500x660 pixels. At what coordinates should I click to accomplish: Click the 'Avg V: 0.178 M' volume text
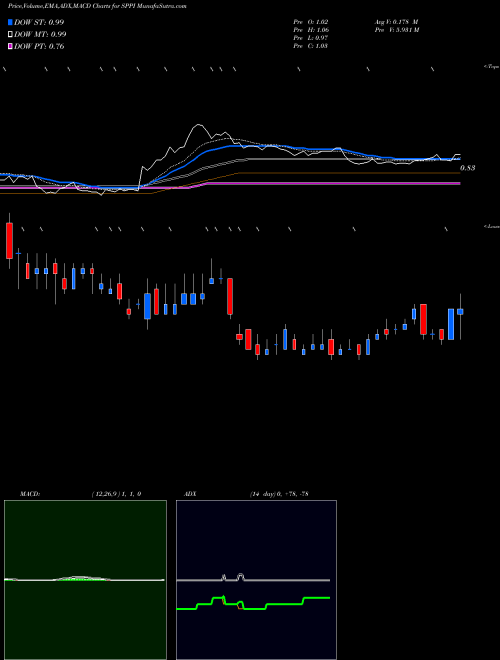click(396, 22)
